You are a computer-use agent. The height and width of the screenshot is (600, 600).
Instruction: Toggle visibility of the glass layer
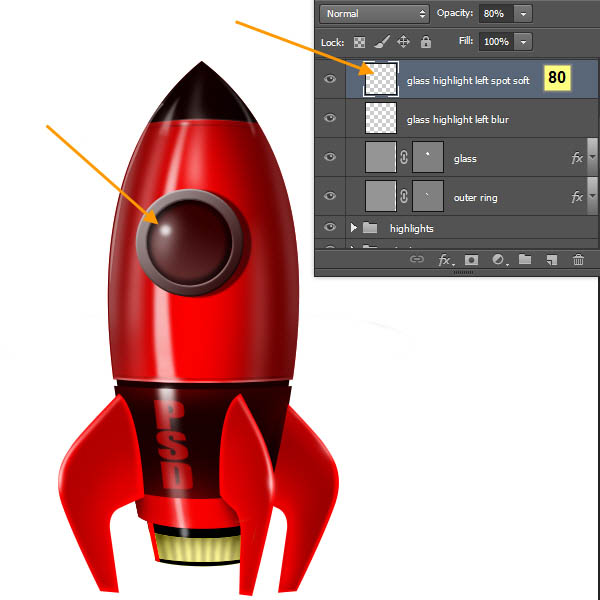(331, 158)
